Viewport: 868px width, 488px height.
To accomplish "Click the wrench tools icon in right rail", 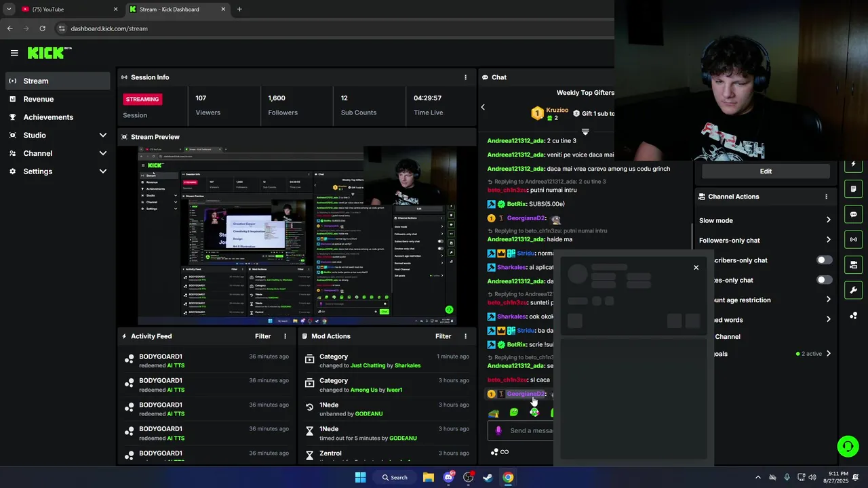I will (853, 290).
